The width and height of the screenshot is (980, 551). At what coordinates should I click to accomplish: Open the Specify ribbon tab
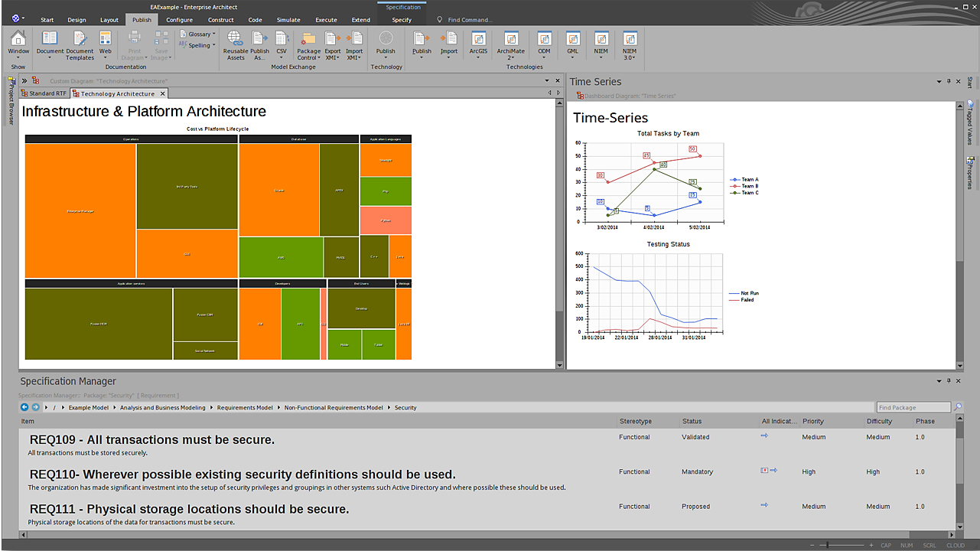(402, 20)
